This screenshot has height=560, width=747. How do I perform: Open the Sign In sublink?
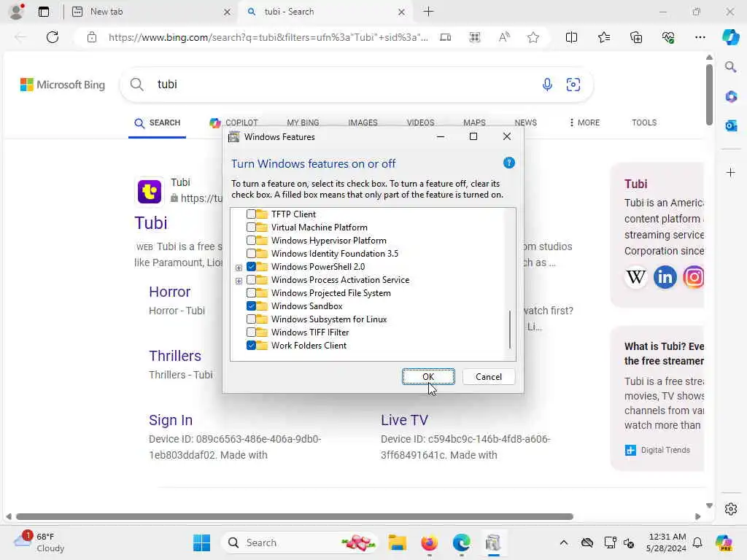(171, 420)
